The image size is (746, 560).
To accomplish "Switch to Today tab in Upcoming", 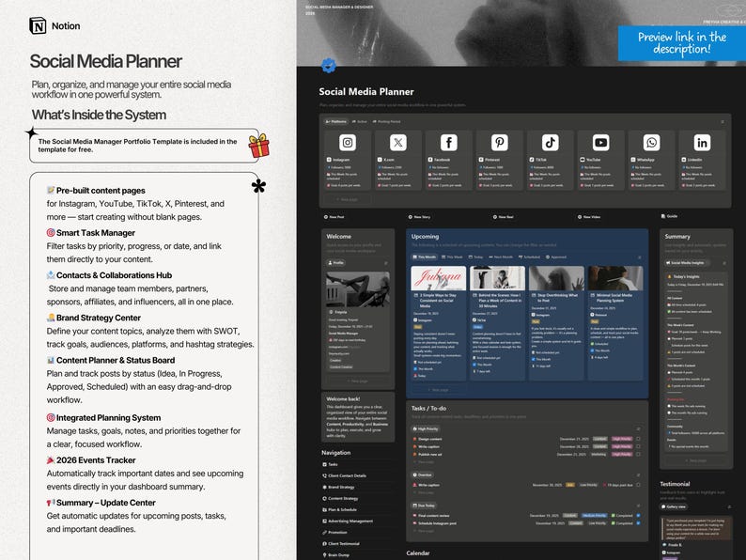I will [x=476, y=257].
